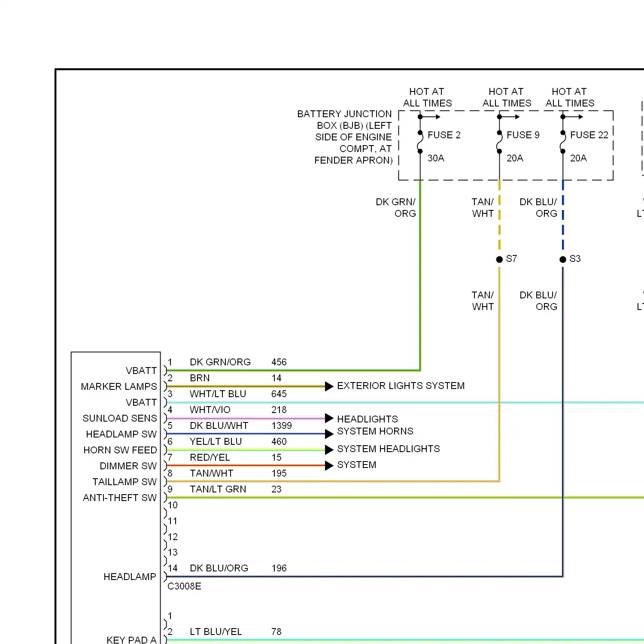Image resolution: width=644 pixels, height=644 pixels.
Task: Click pin number "13" on connector C3008E
Action: point(173,552)
